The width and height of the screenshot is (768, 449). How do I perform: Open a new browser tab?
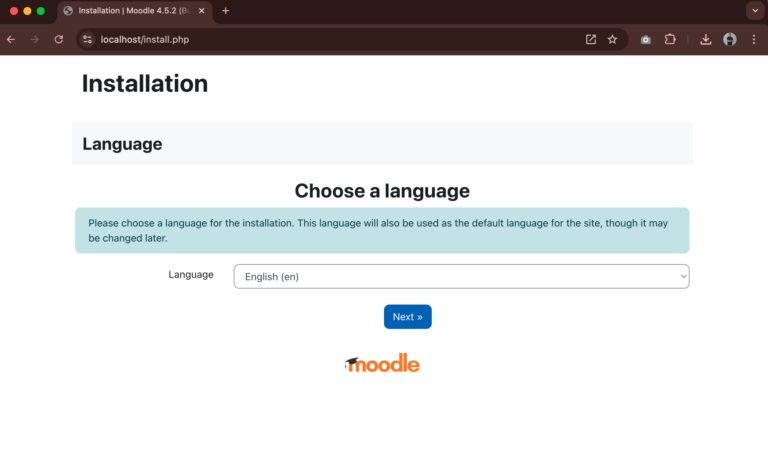click(225, 11)
